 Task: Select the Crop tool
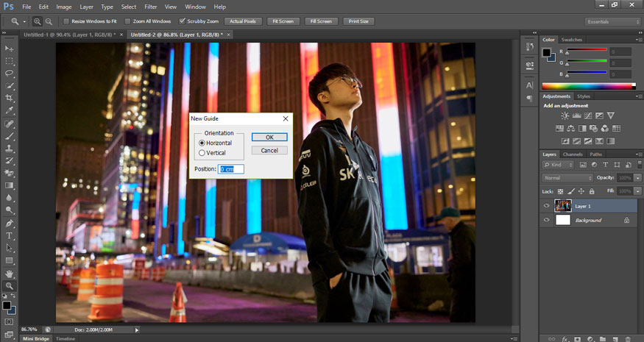[x=10, y=99]
